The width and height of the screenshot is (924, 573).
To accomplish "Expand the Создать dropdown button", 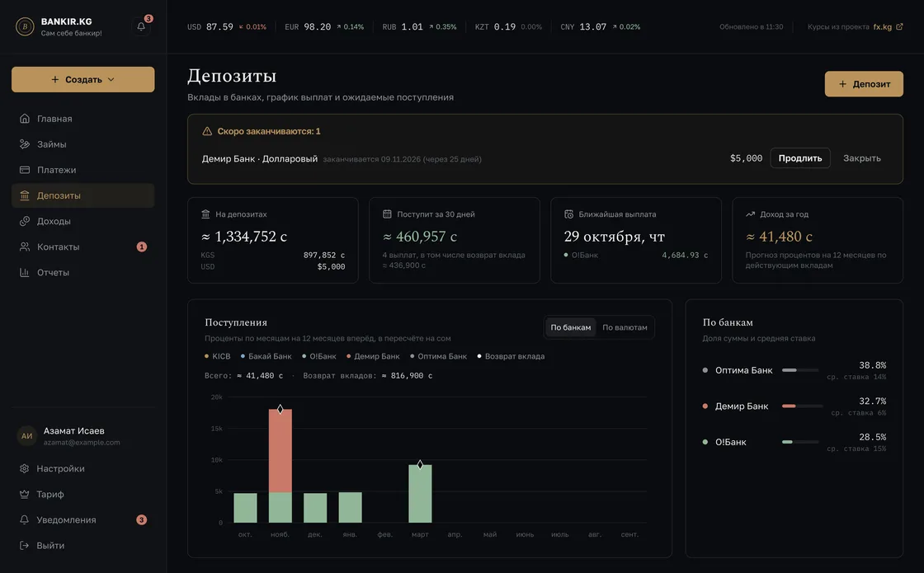I will [x=83, y=79].
